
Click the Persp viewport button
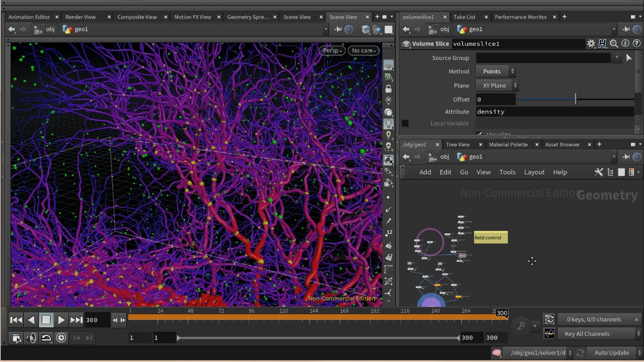[x=332, y=50]
